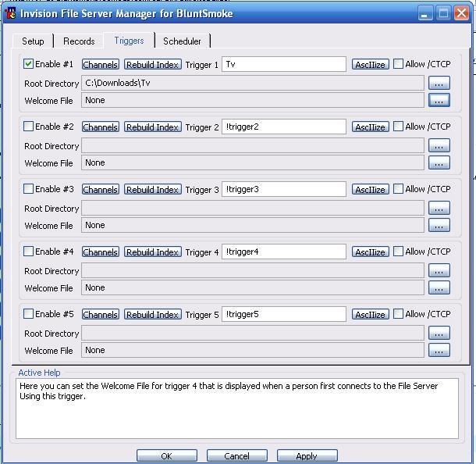Tick the Enable #2 checkbox
The height and width of the screenshot is (464, 476).
pyautogui.click(x=29, y=127)
